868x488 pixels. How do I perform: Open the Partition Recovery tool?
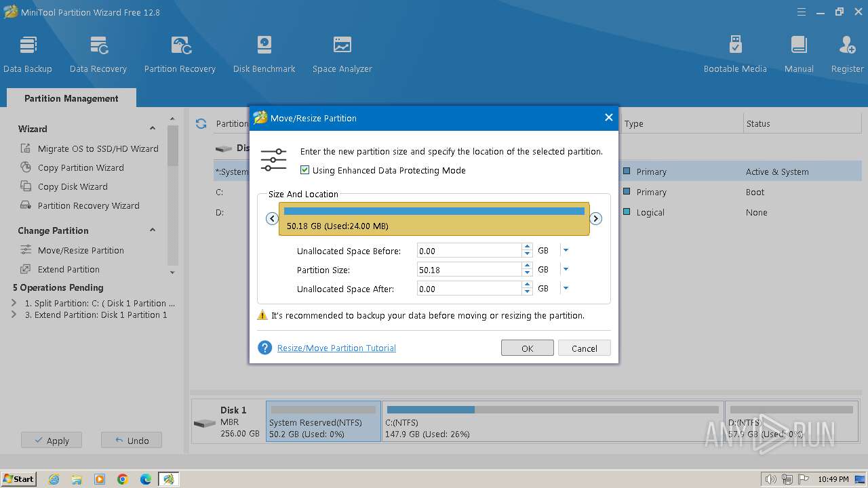(180, 54)
